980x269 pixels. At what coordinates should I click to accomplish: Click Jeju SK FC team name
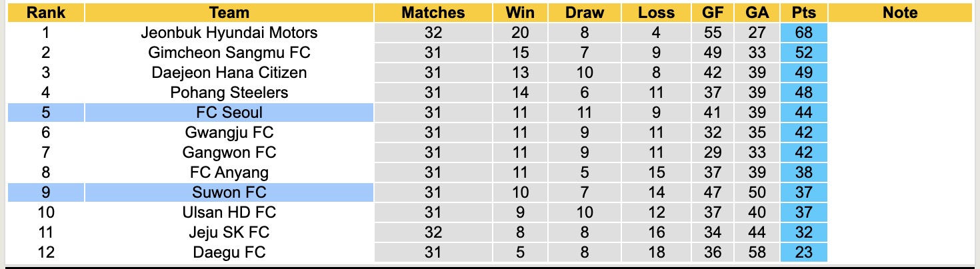point(229,232)
